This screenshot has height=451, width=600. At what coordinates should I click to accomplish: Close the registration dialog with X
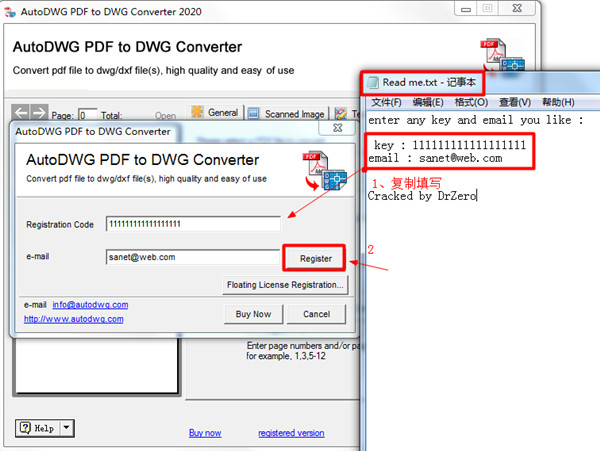click(338, 128)
